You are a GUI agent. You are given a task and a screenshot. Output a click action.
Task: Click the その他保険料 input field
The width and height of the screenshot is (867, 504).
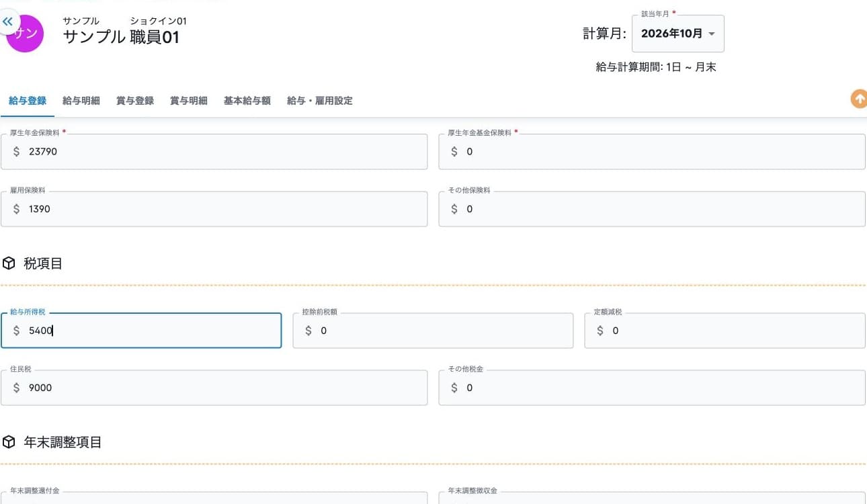(x=652, y=209)
